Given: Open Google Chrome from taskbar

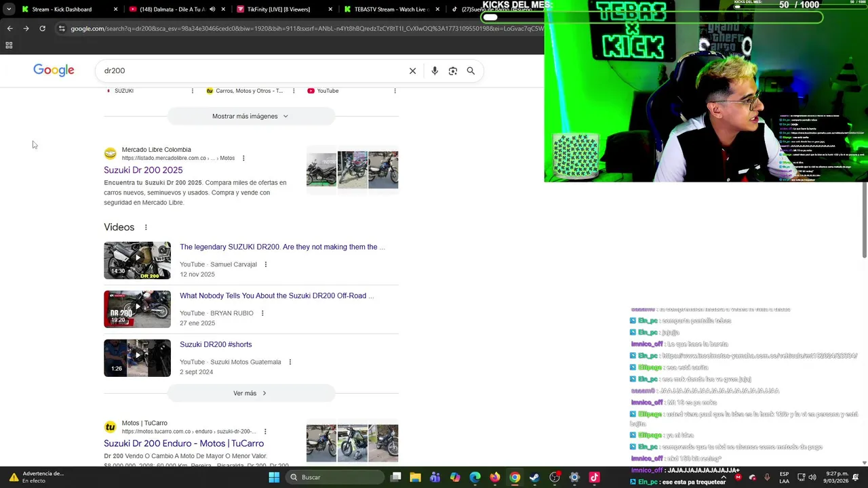Looking at the screenshot, I should click(515, 477).
